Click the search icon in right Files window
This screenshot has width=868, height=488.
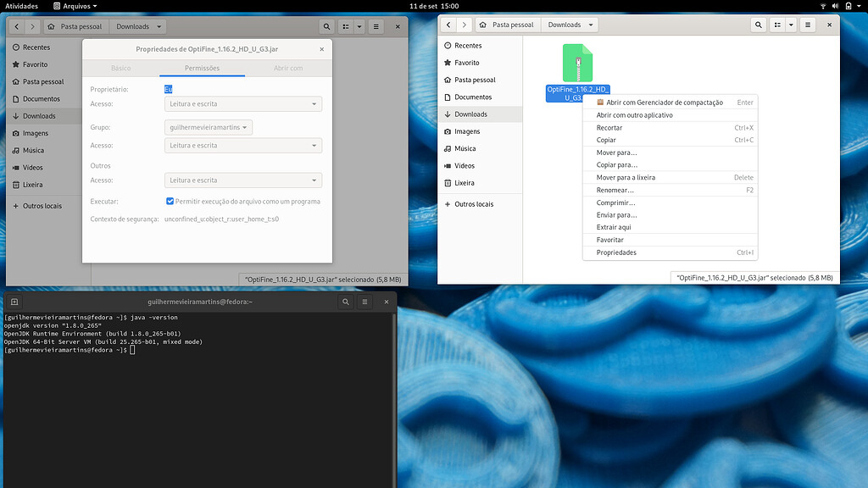[759, 25]
